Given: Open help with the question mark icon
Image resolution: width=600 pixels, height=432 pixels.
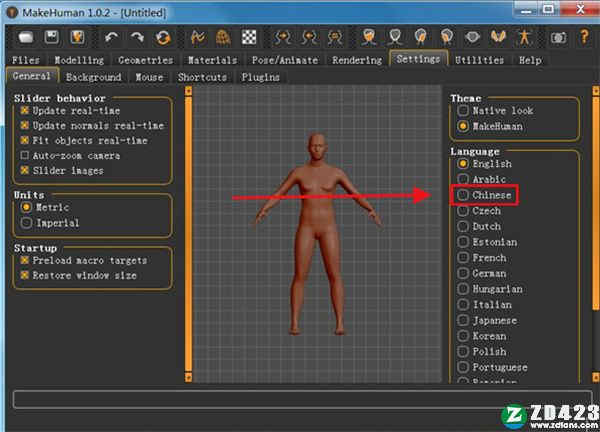Looking at the screenshot, I should tap(584, 37).
